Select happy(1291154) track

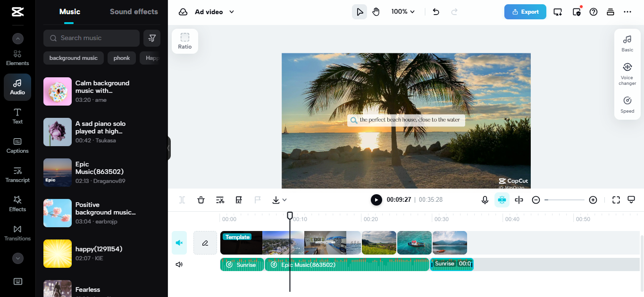pos(102,254)
